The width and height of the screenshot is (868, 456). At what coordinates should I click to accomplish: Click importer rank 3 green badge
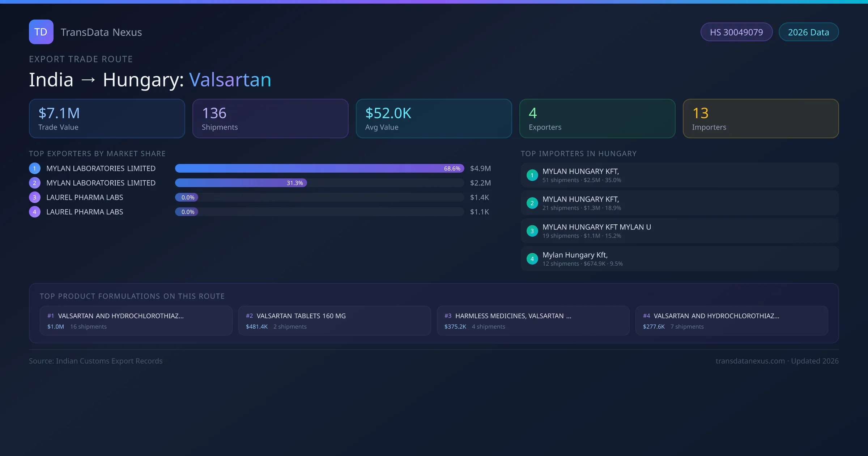click(x=532, y=231)
